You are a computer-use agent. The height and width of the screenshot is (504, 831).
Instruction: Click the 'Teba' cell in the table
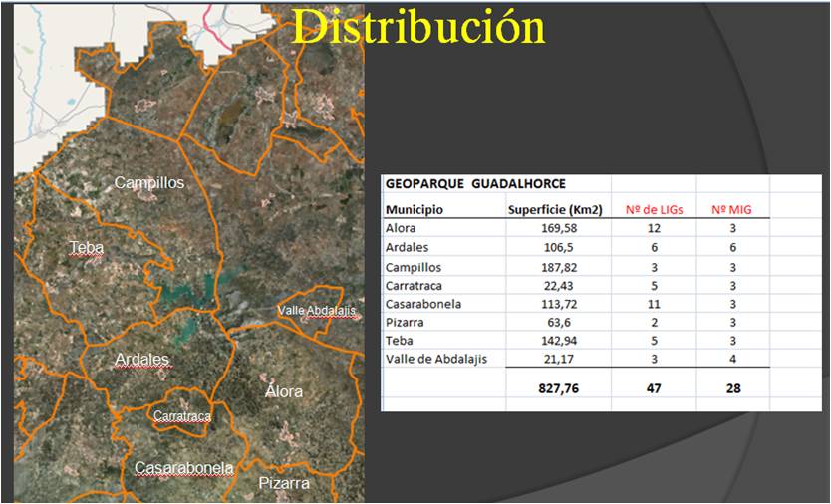(400, 341)
